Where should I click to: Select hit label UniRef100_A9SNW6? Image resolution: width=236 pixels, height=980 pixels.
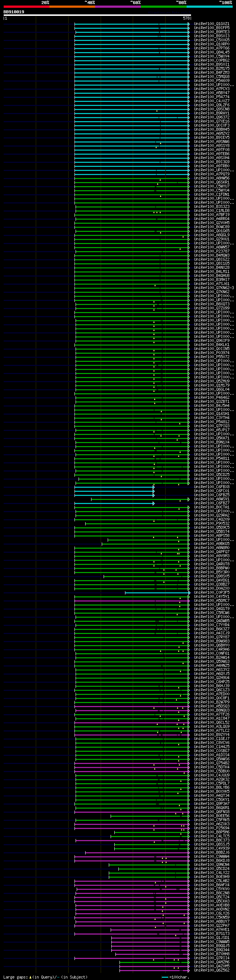click(212, 141)
